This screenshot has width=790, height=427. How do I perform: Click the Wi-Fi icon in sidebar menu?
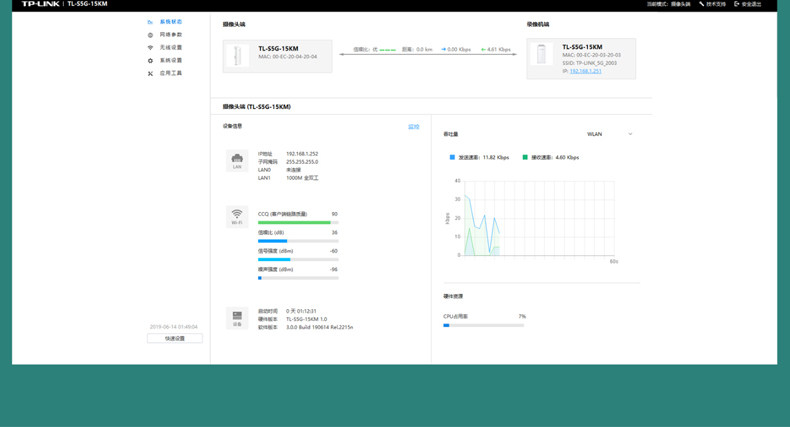pos(150,48)
